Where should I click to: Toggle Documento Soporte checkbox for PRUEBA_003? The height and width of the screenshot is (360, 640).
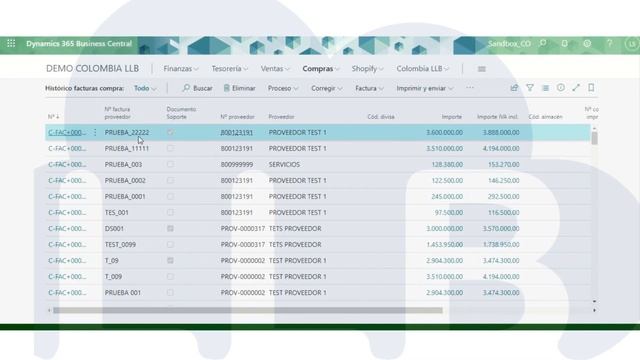click(x=170, y=164)
